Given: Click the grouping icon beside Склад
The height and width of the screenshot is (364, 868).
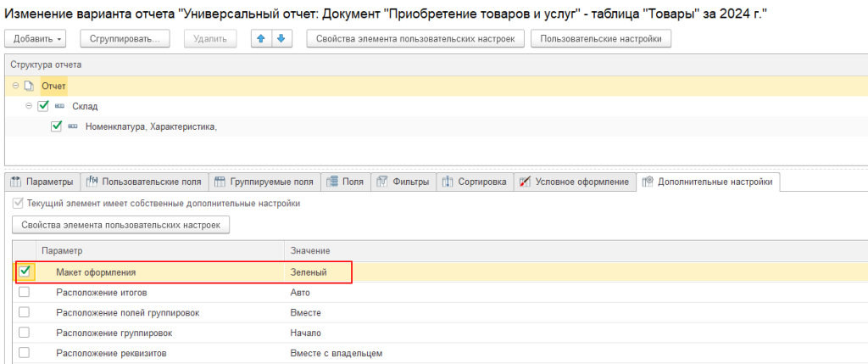Looking at the screenshot, I should click(58, 106).
